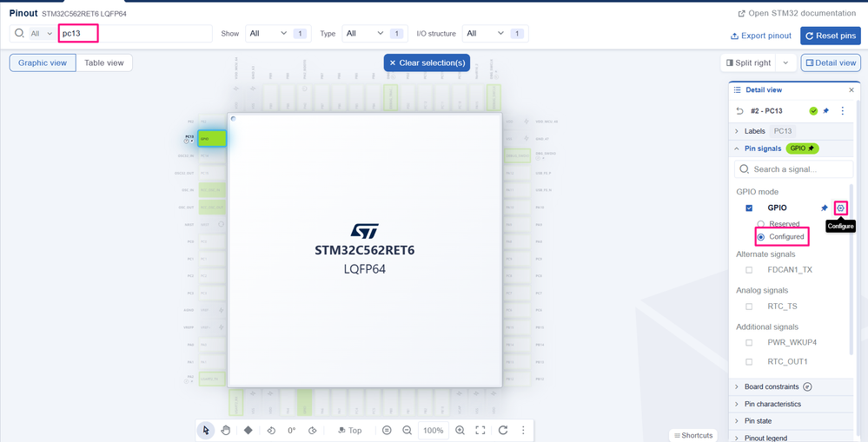
Task: Click Export pinout link
Action: pyautogui.click(x=761, y=36)
